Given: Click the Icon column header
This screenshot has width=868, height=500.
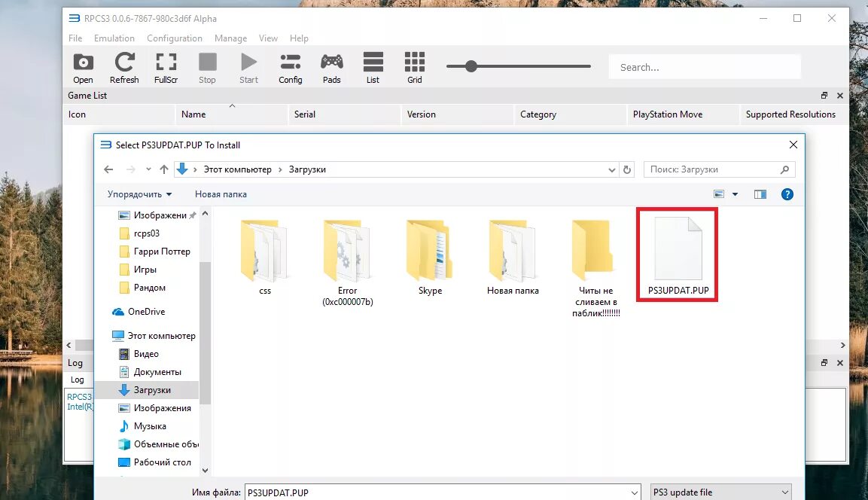Looking at the screenshot, I should coord(118,114).
